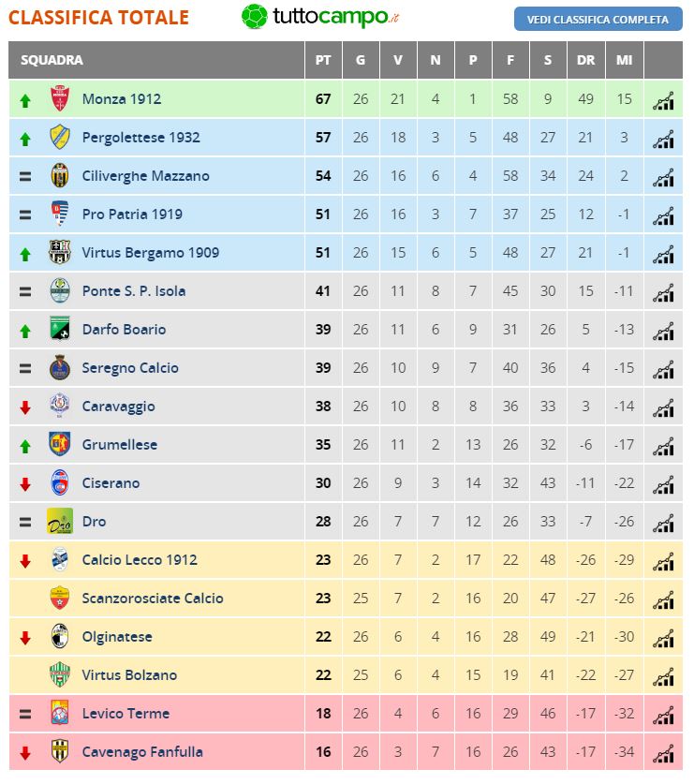Open the trend chart icon for Monza 1912

663,99
